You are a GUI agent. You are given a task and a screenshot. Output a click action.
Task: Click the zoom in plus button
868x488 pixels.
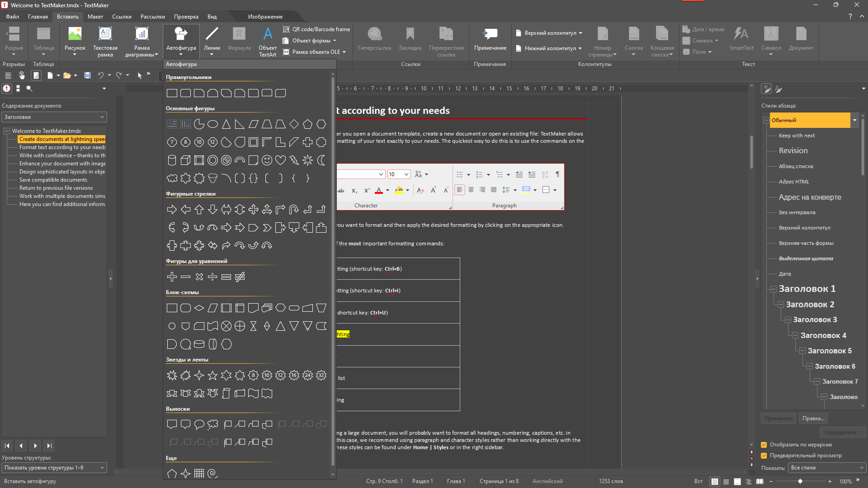tap(830, 481)
